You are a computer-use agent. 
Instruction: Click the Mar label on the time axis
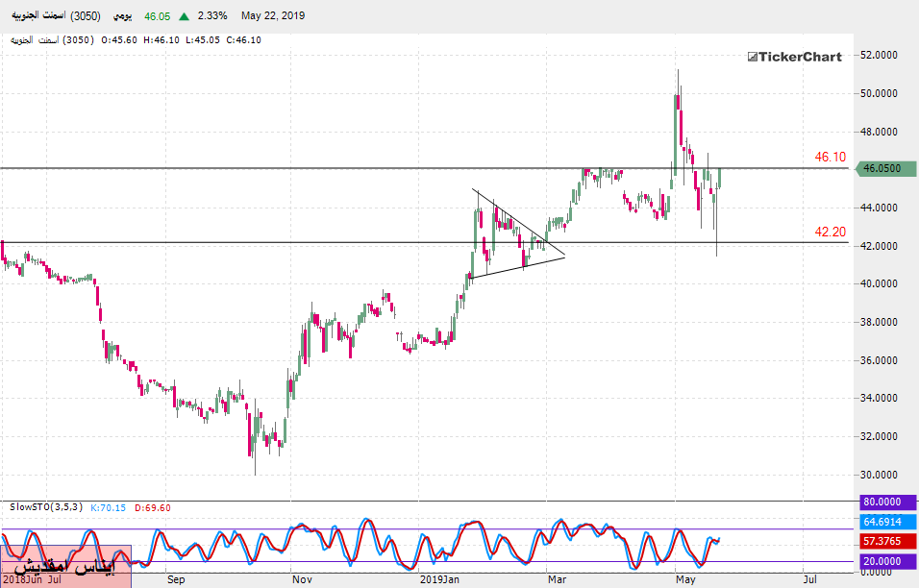558,579
